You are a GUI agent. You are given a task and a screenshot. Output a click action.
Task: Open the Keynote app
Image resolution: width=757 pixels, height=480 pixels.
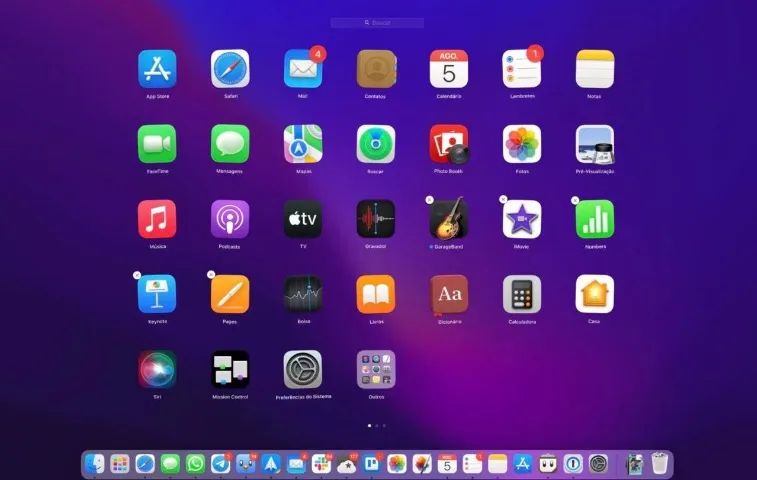pyautogui.click(x=157, y=294)
